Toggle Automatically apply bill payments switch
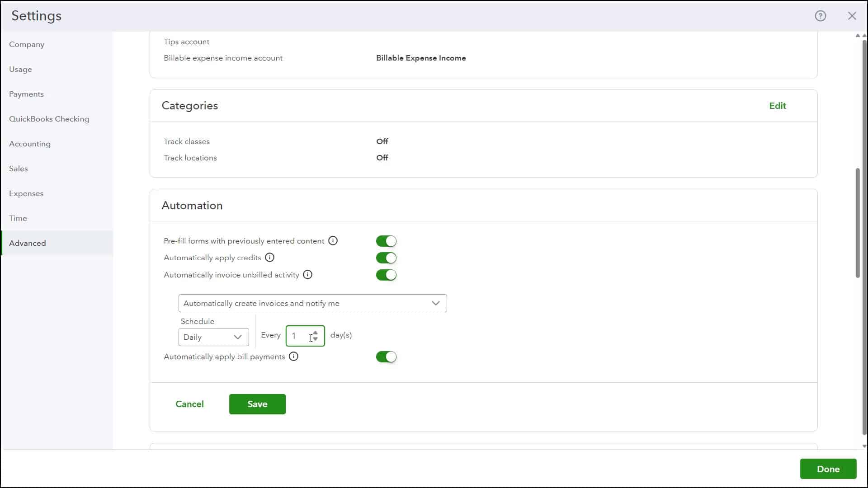 click(x=386, y=357)
